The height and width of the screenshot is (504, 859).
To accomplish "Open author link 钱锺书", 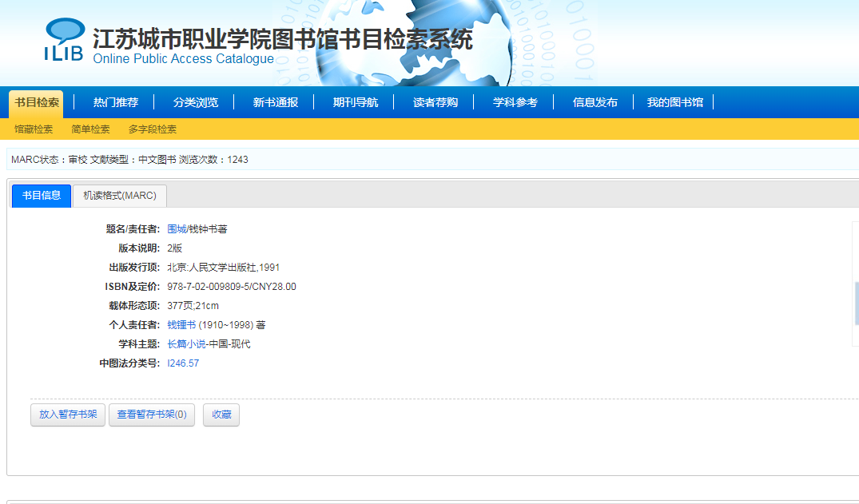I will click(x=181, y=325).
